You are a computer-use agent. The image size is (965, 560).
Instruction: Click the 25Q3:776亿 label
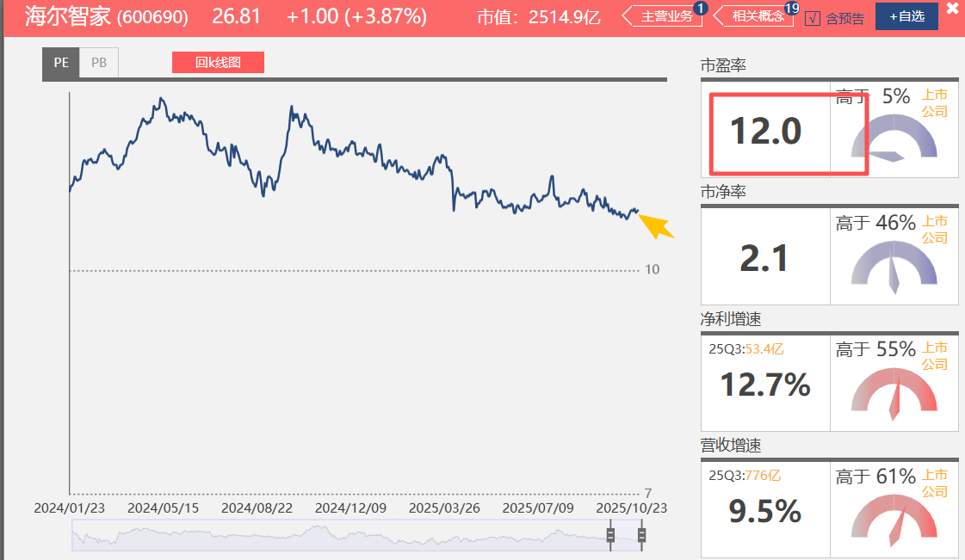tap(745, 476)
